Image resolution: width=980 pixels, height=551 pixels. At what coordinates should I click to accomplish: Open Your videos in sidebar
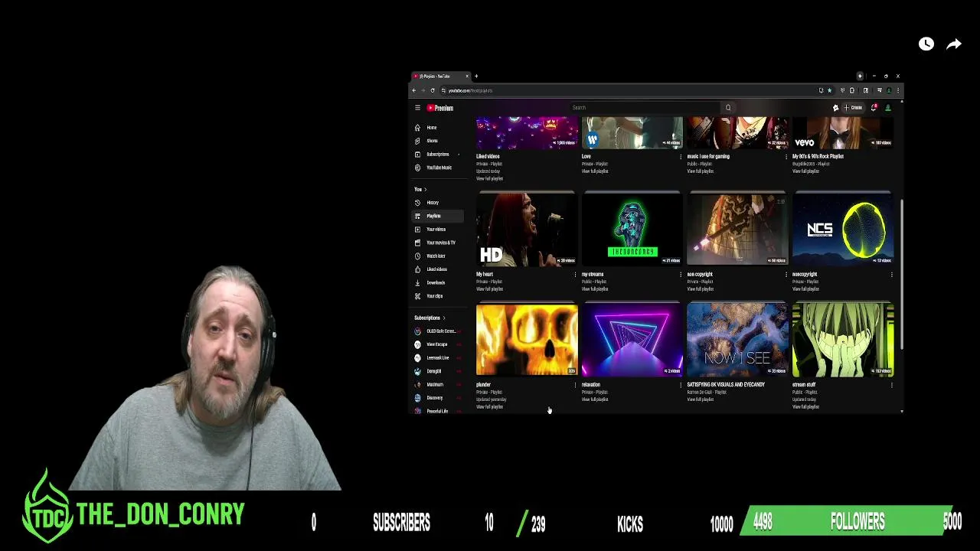438,230
